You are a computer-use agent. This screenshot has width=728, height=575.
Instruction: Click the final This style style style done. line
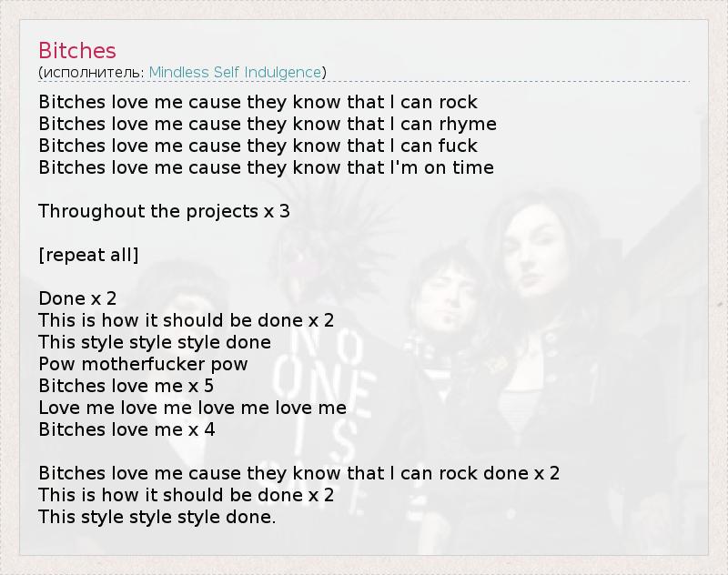[157, 517]
